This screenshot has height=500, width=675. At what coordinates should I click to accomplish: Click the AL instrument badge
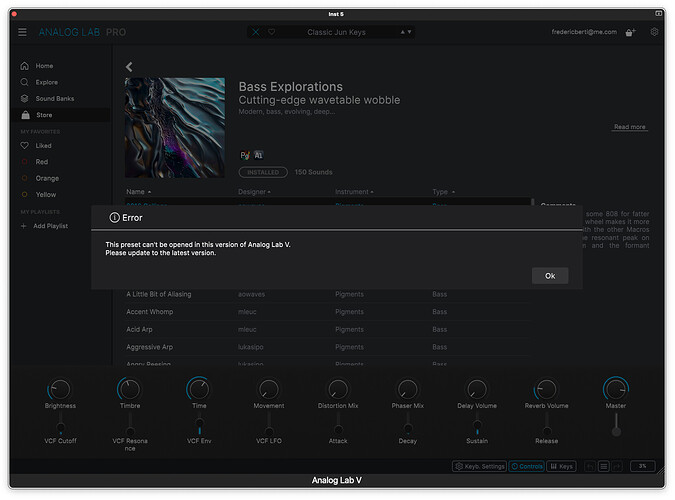(258, 155)
